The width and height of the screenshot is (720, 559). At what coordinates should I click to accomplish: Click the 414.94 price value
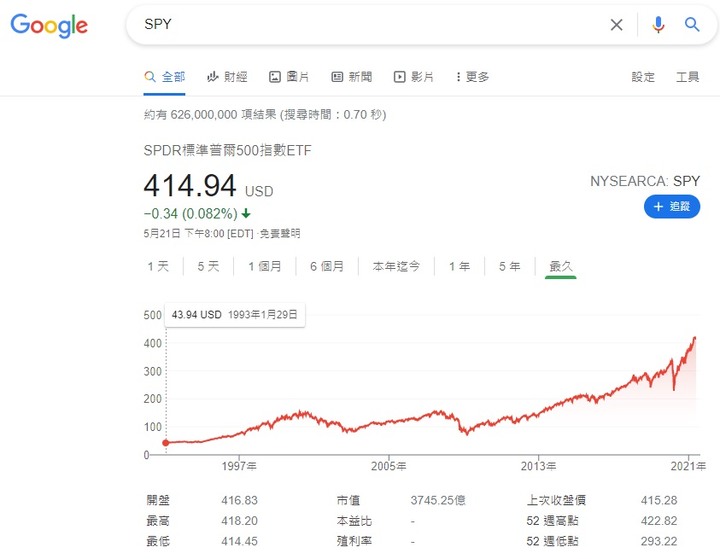point(190,186)
